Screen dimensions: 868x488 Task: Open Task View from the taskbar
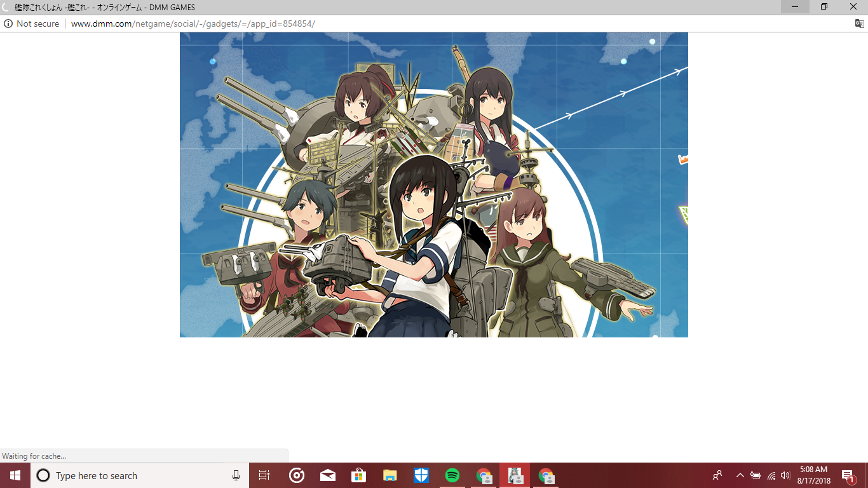[x=264, y=475]
